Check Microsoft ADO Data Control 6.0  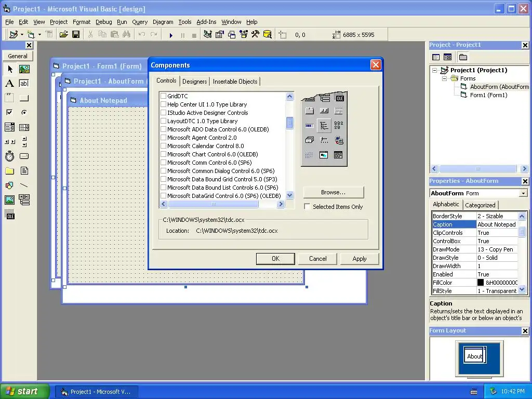(163, 129)
